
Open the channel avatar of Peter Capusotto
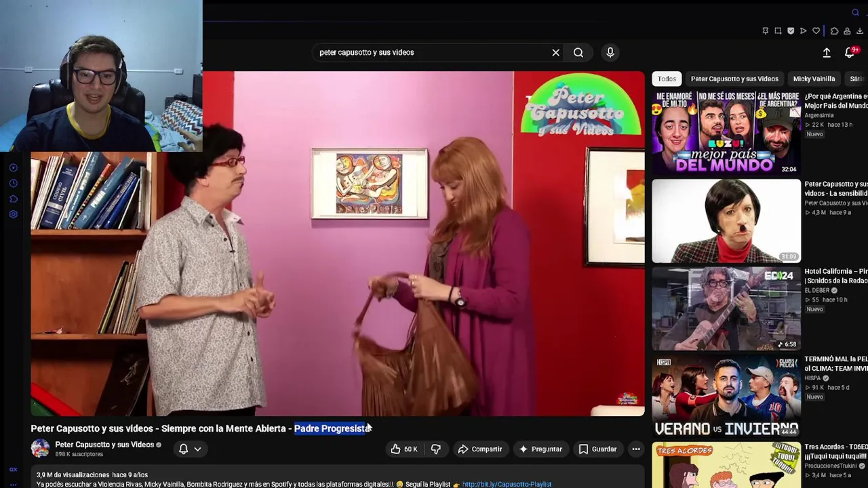40,449
